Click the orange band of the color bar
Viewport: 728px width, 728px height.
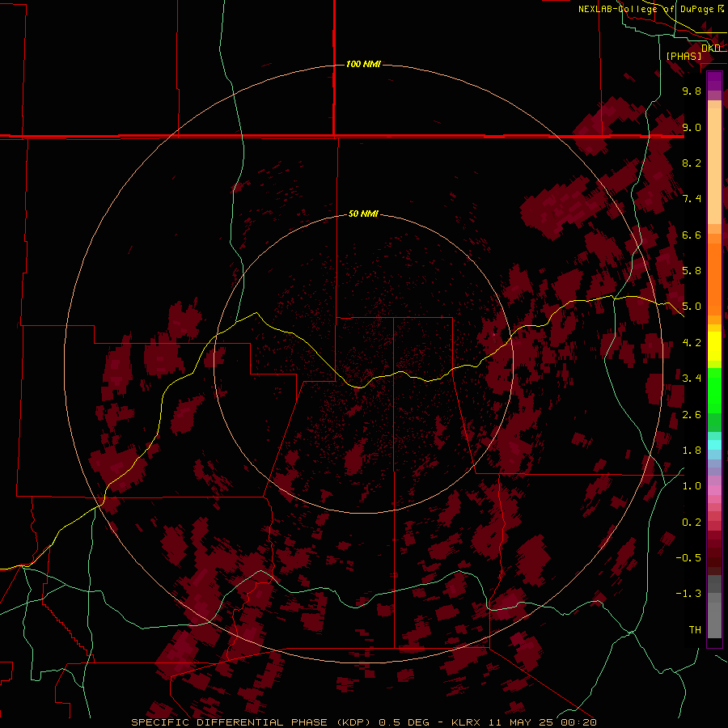click(x=714, y=278)
